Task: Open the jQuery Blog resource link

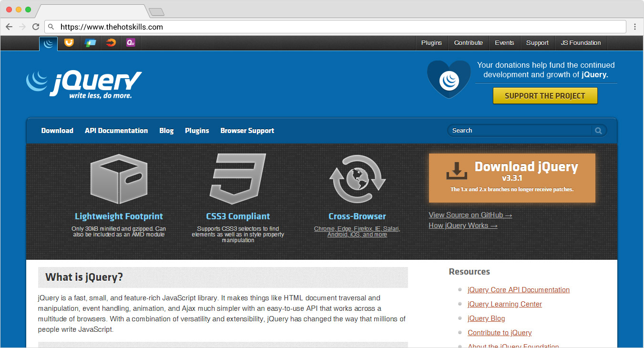Action: click(x=486, y=318)
